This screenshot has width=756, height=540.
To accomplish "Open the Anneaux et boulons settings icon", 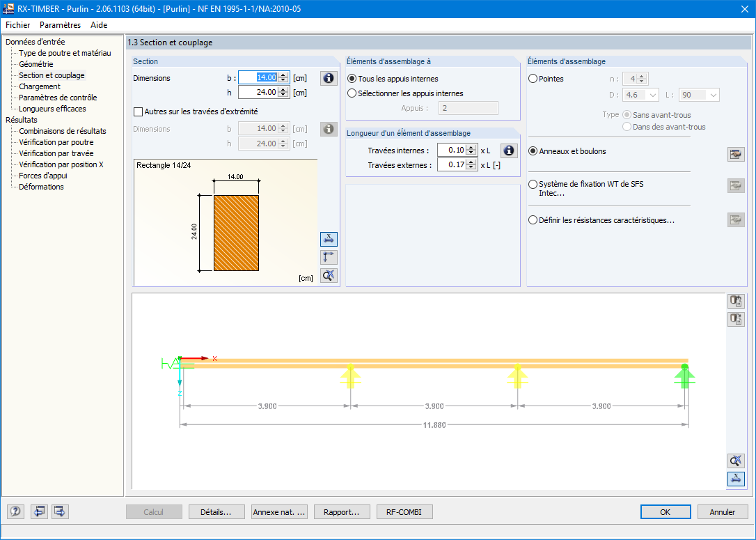I will (736, 155).
